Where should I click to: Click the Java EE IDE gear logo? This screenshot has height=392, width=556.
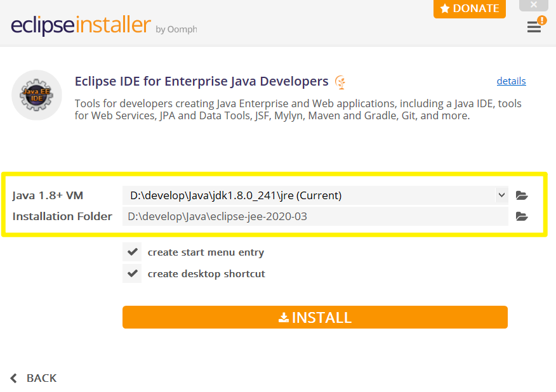click(37, 95)
